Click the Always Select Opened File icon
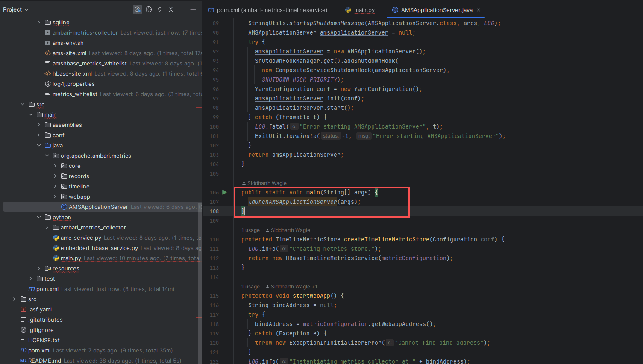This screenshot has width=643, height=364. point(137,9)
